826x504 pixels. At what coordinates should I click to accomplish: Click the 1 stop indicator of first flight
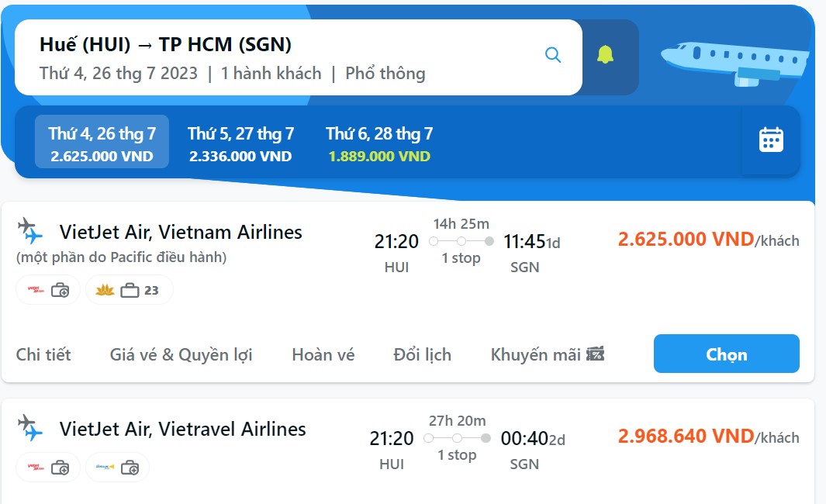pyautogui.click(x=461, y=258)
